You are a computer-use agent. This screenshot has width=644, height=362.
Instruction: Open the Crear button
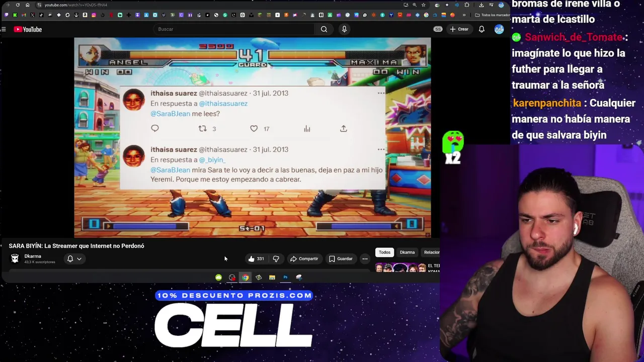[459, 29]
